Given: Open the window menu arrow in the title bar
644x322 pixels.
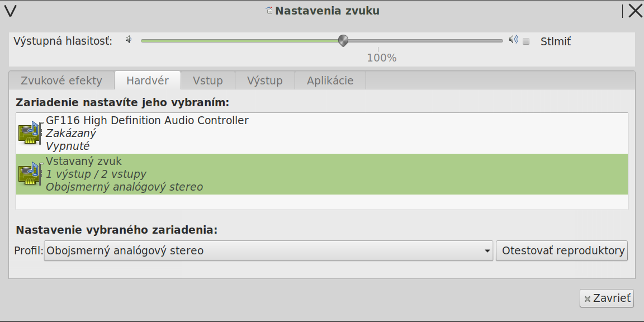Looking at the screenshot, I should 10,11.
